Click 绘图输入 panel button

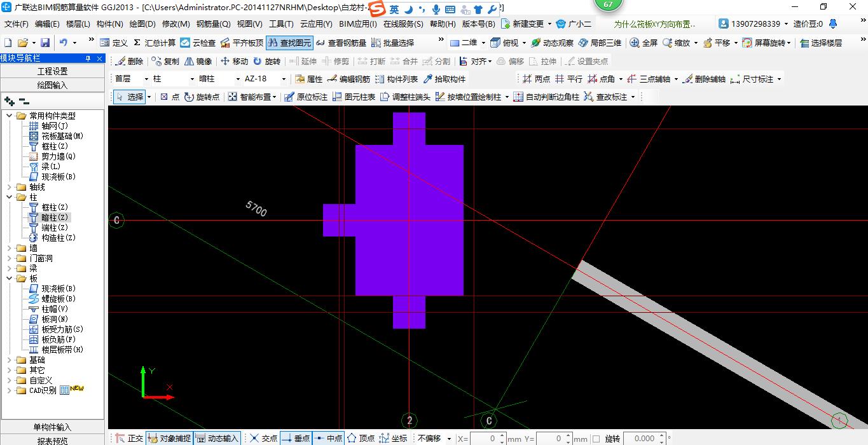tap(52, 85)
